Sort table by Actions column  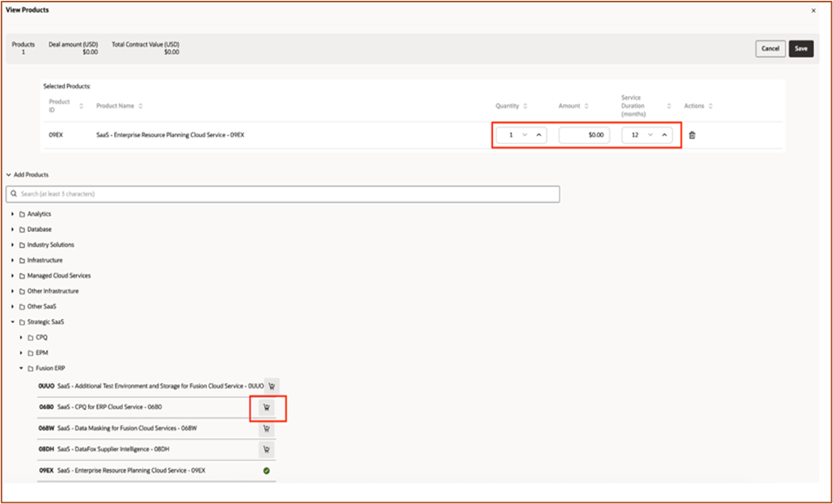click(710, 106)
